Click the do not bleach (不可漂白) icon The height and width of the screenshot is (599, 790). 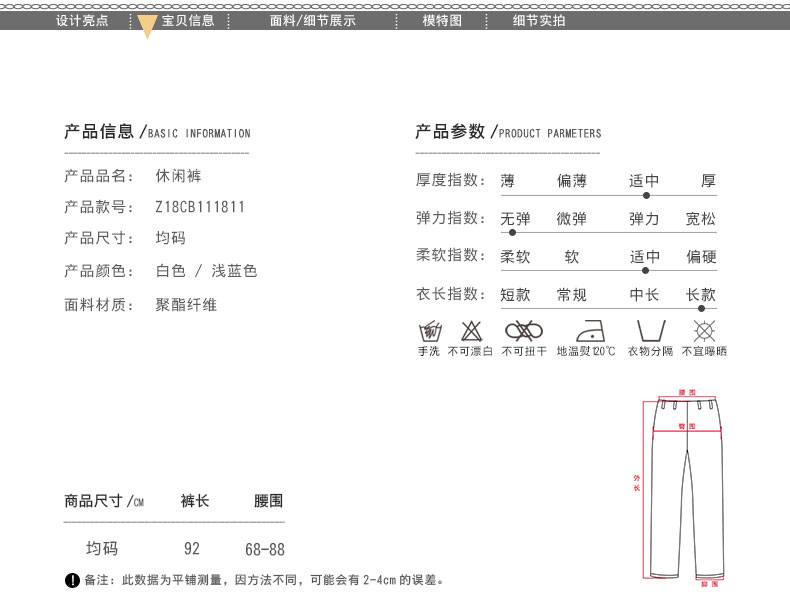point(470,331)
